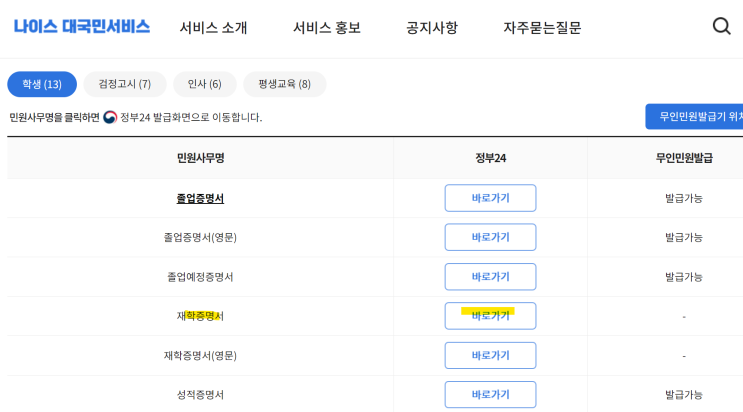Go to the 공지사항 menu

click(432, 28)
